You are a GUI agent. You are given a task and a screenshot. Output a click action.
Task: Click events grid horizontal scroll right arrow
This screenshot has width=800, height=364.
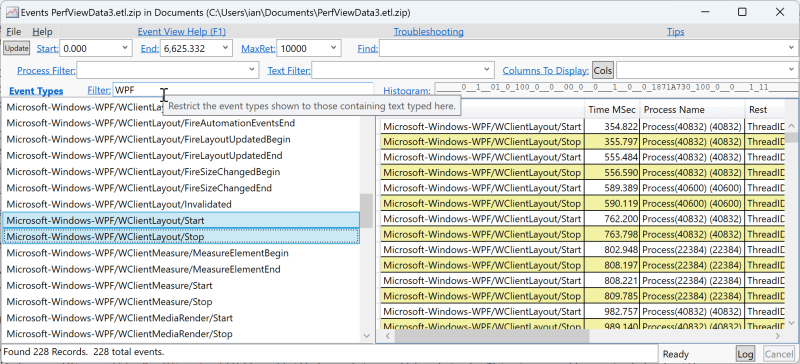click(778, 336)
